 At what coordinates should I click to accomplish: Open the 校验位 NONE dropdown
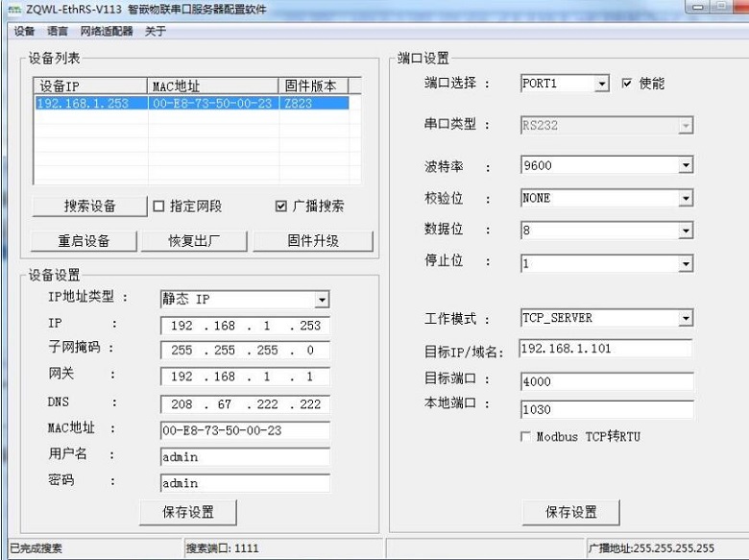coord(686,198)
